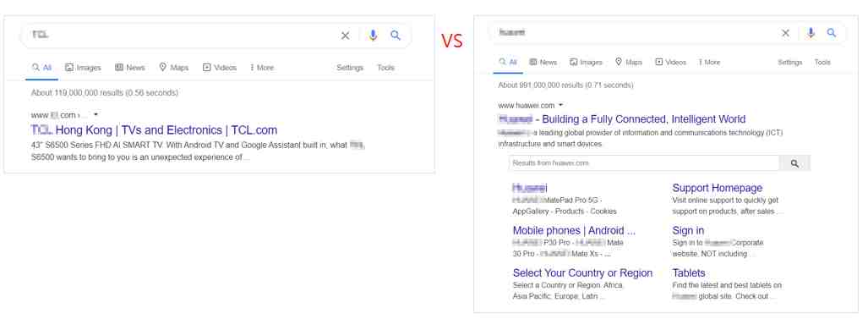This screenshot has height=330, width=868.
Task: Click the microphone icon in left search bar
Action: click(x=373, y=36)
